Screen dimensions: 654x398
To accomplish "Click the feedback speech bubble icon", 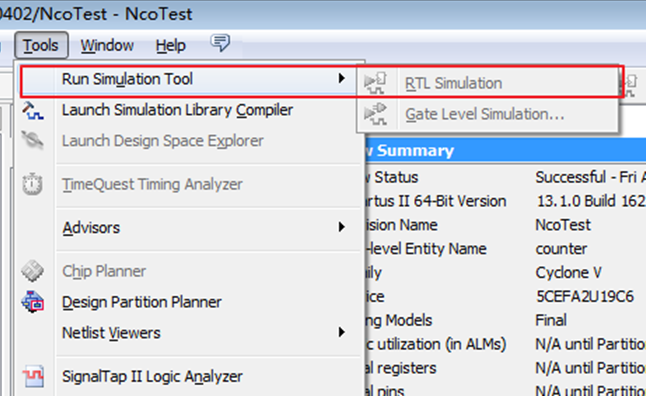I will (220, 43).
